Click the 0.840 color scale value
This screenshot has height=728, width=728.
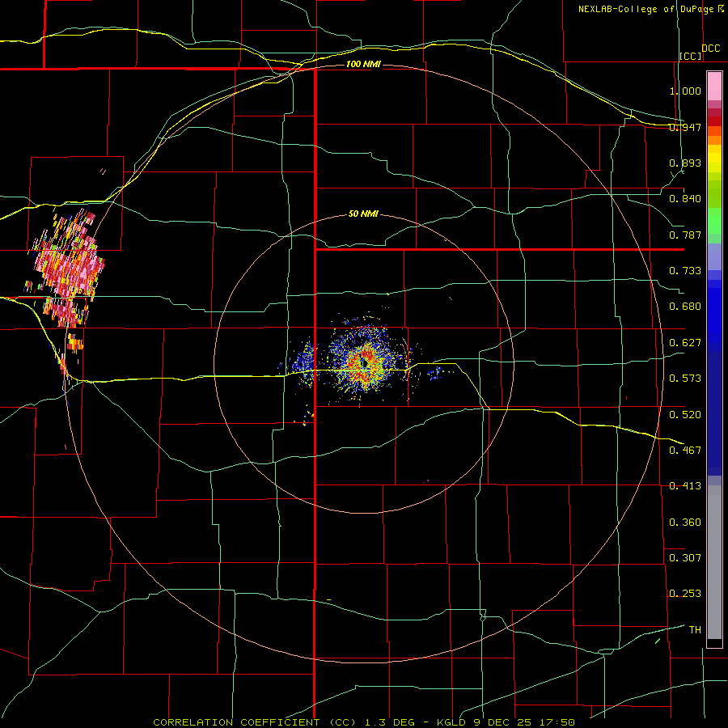click(685, 199)
